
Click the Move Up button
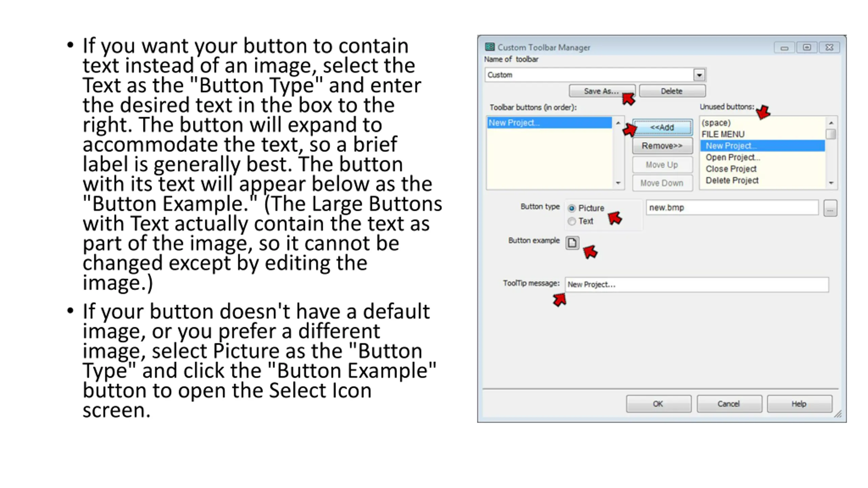(x=662, y=165)
